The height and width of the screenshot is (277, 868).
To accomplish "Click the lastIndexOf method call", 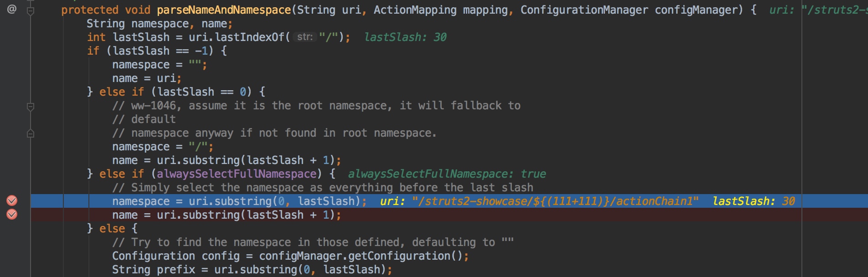I will coord(250,37).
